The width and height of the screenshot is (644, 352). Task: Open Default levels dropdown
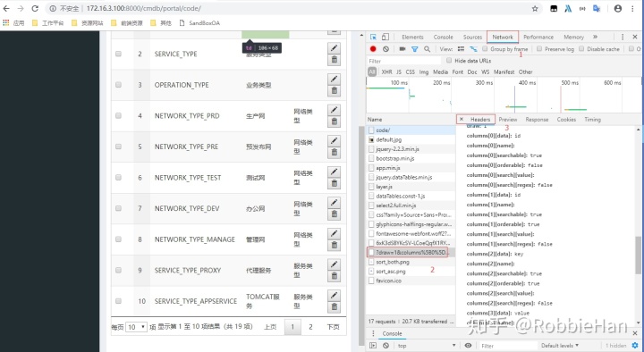tap(560, 346)
